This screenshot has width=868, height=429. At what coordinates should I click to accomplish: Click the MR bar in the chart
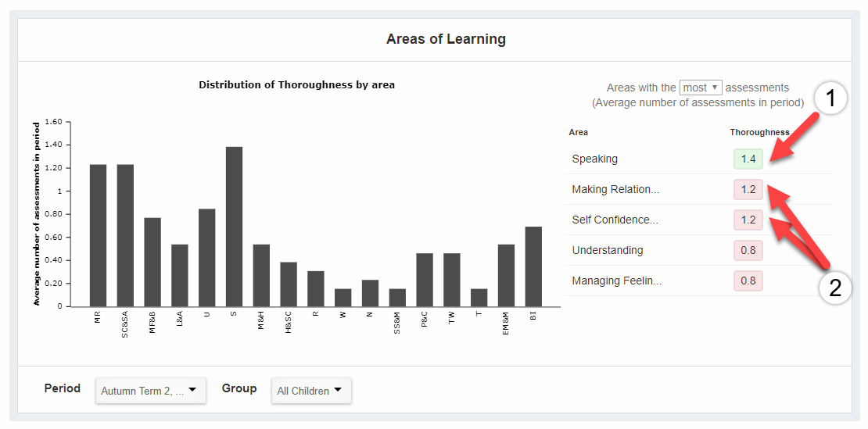coord(98,235)
